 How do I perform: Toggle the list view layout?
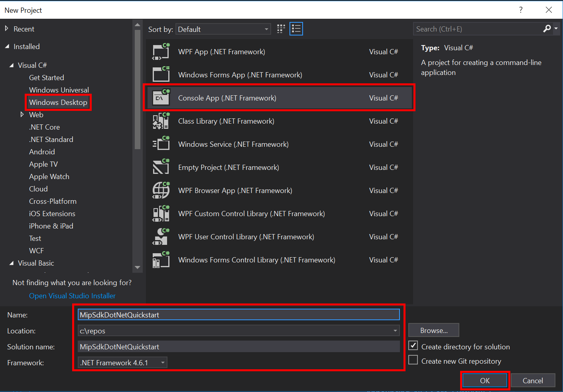(296, 28)
